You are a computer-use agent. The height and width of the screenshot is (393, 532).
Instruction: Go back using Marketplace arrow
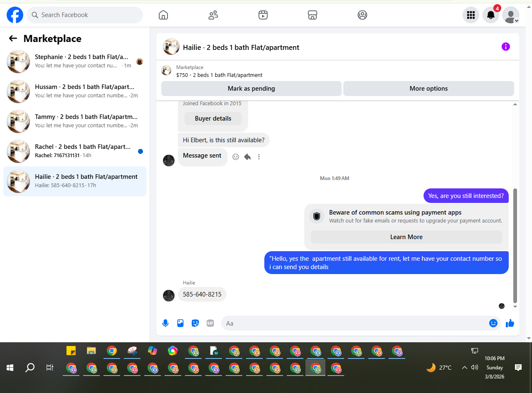(13, 39)
